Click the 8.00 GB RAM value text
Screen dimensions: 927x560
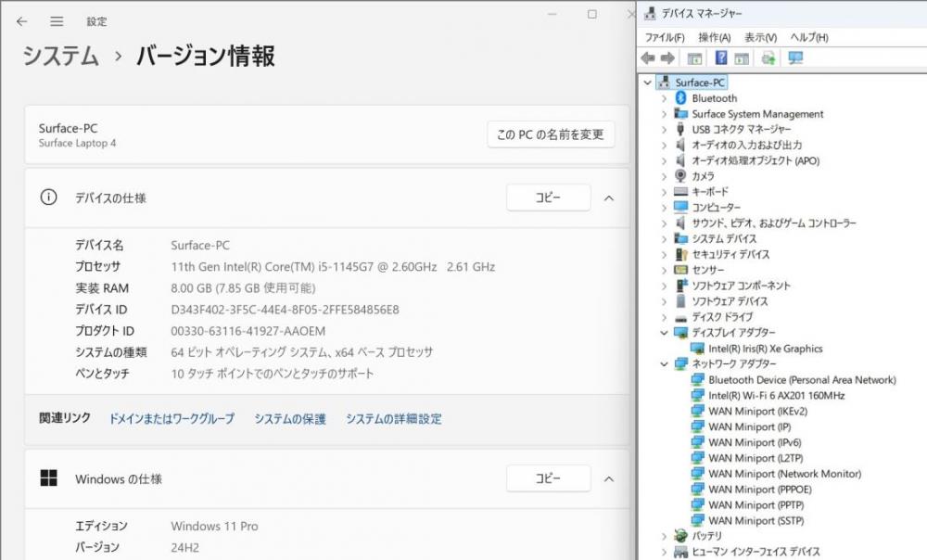(243, 288)
